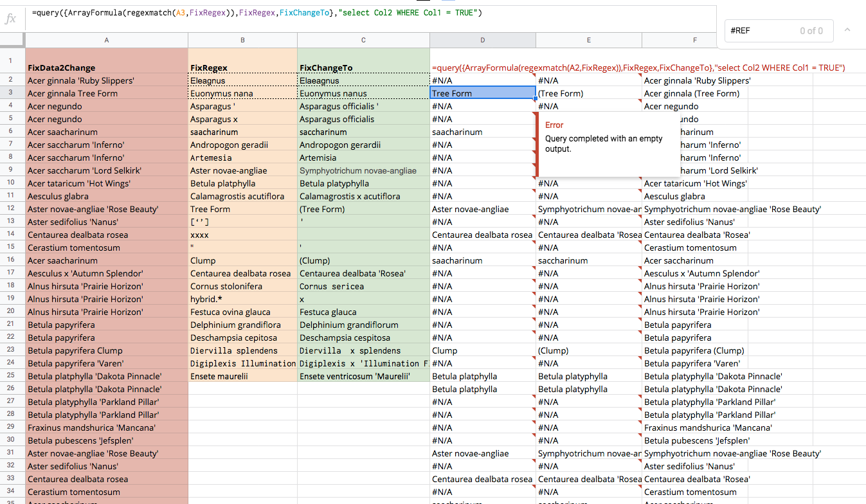Click the FixRegex header cell
The width and height of the screenshot is (866, 504).
tap(242, 61)
